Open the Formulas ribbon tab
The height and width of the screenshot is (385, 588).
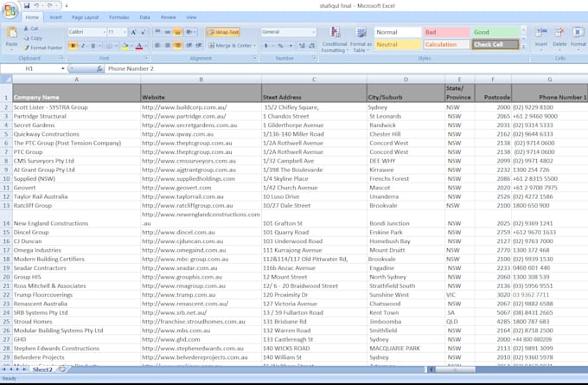point(118,17)
